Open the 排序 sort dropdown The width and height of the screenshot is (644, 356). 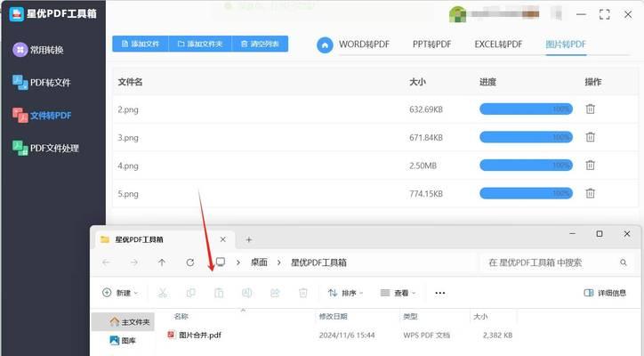(x=345, y=293)
